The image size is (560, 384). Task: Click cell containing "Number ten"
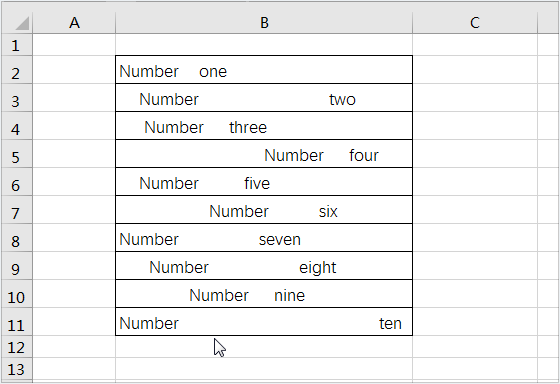tap(264, 321)
